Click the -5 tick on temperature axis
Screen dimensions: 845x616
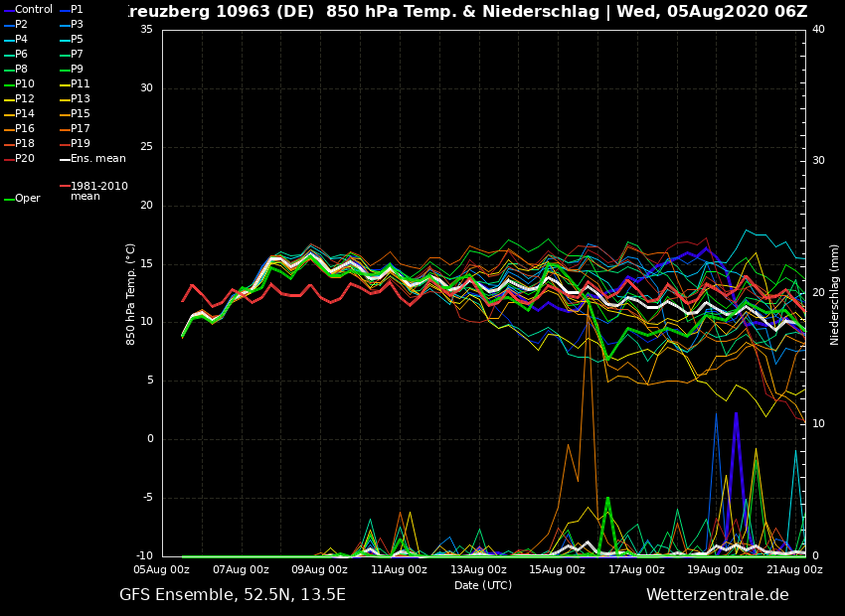[x=147, y=498]
